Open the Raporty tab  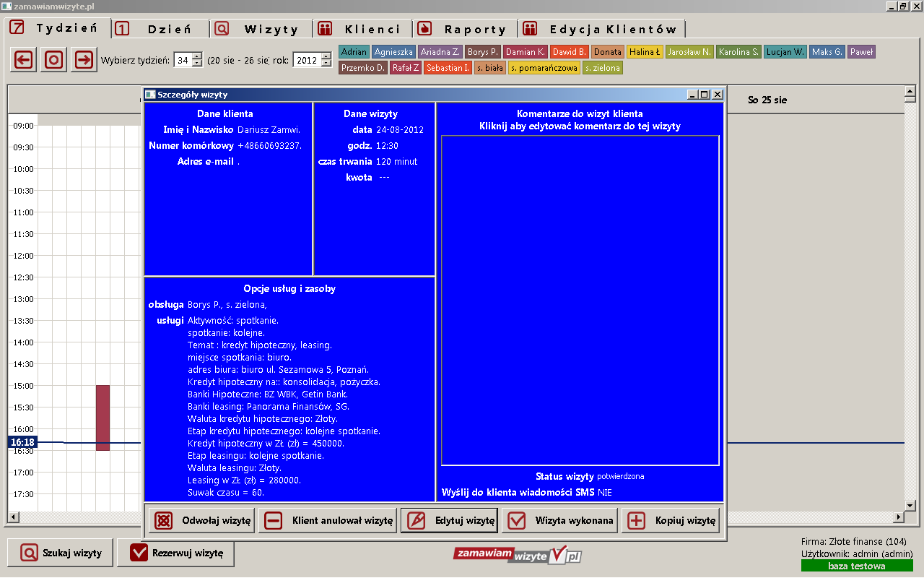pos(466,29)
